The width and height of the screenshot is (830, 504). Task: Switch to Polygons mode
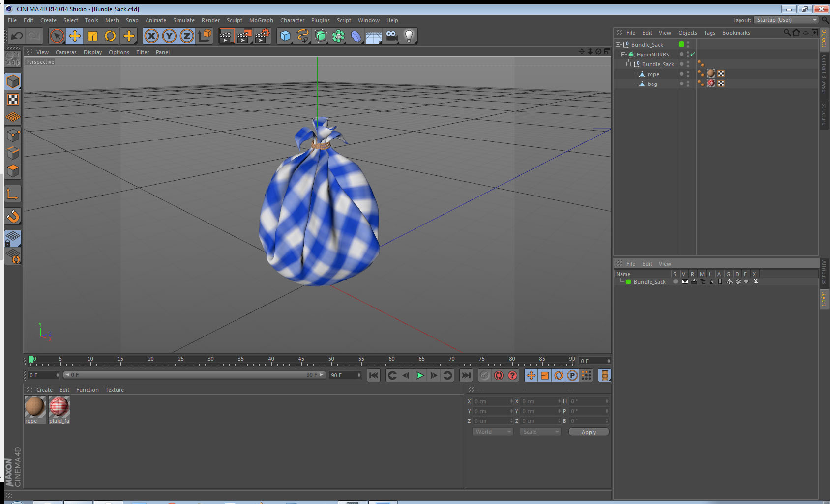point(13,170)
